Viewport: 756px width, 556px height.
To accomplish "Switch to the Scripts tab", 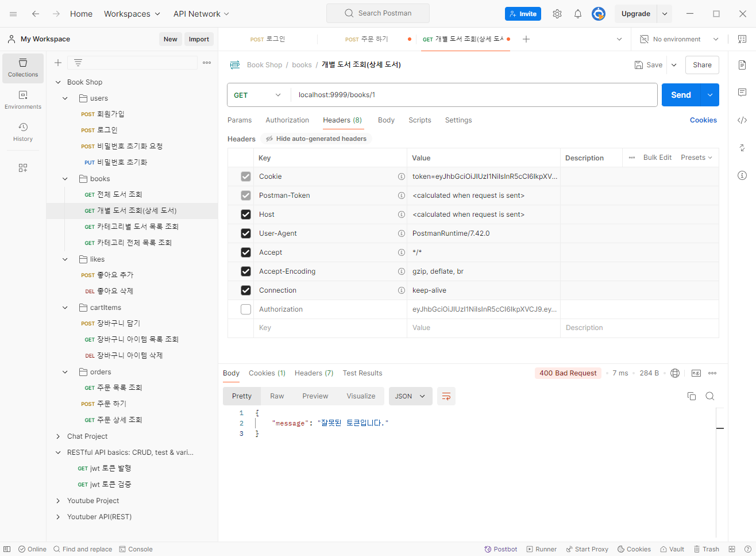I will coord(420,120).
